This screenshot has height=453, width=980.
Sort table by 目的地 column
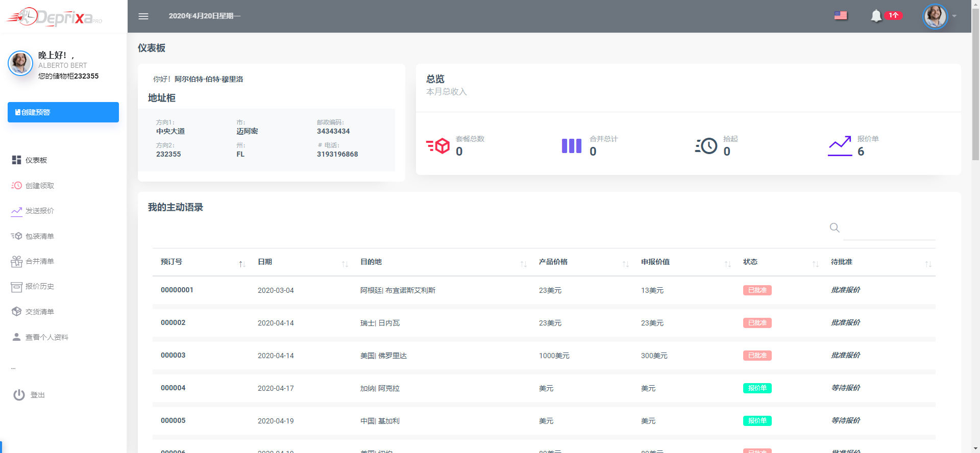(442, 262)
